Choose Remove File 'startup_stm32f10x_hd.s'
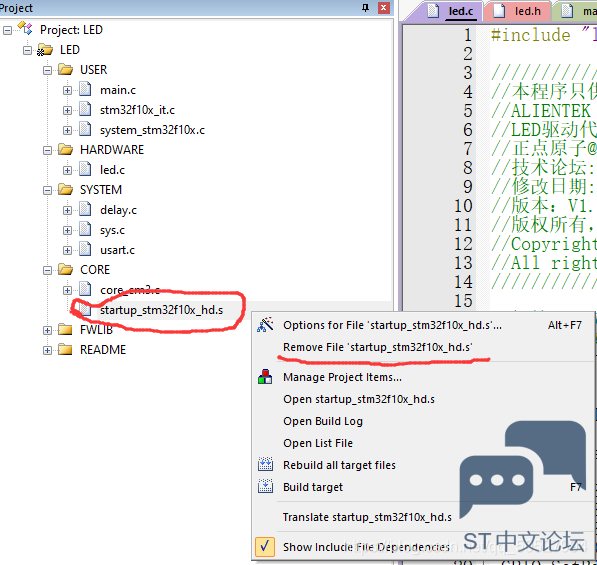 (x=423, y=347)
